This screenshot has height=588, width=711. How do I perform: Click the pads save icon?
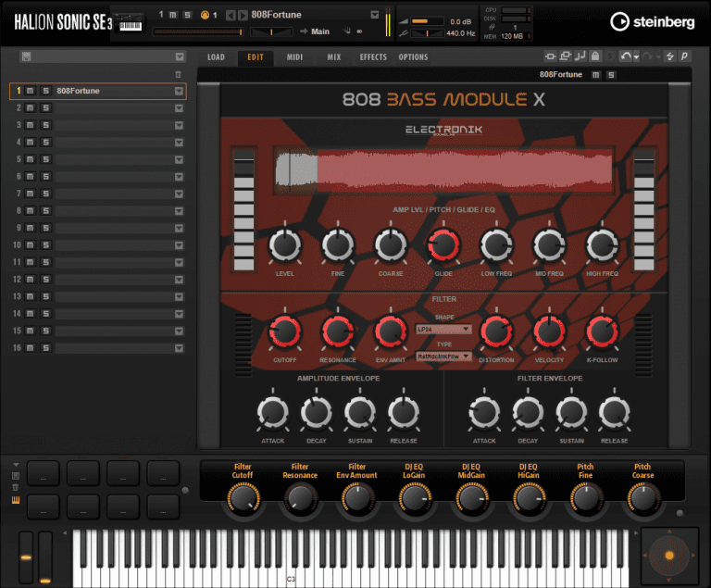coord(16,475)
